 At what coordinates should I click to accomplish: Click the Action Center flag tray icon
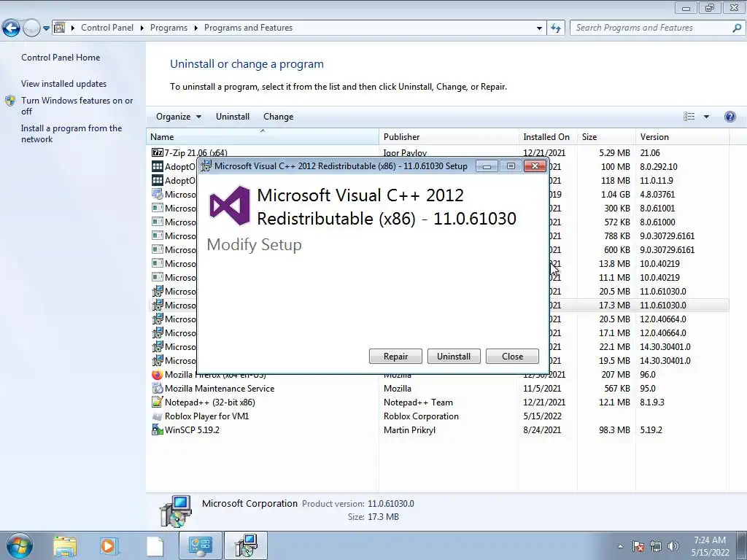coord(638,546)
